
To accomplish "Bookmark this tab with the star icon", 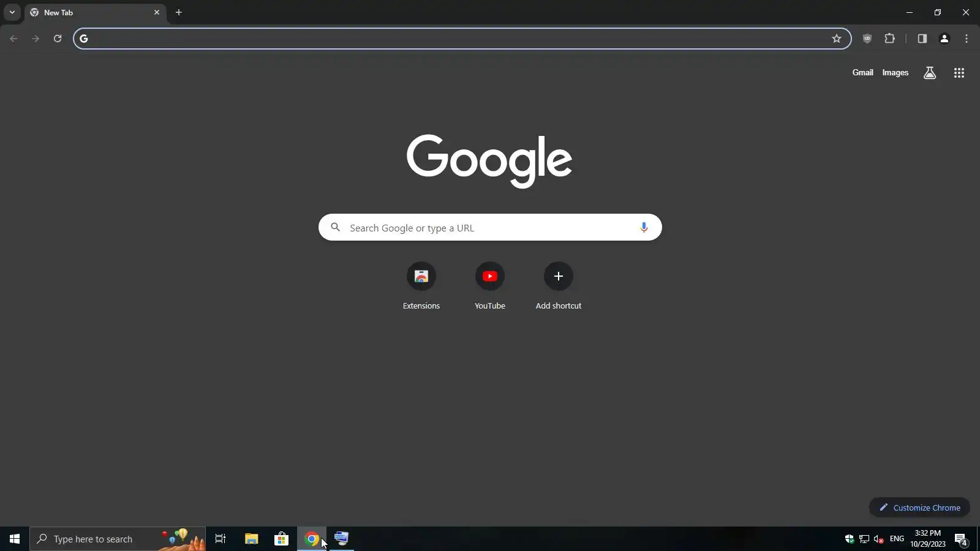I will pos(837,39).
